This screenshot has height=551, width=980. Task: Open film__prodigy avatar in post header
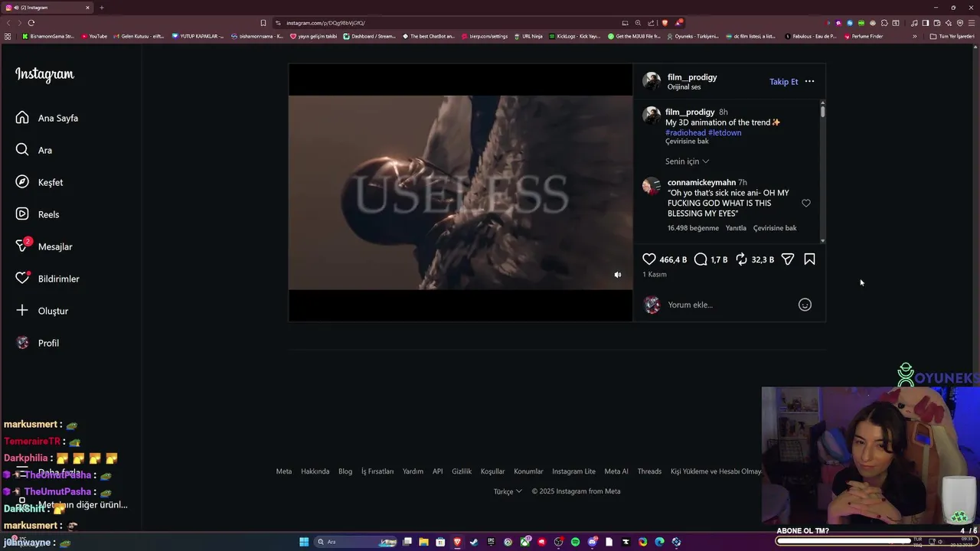click(x=652, y=81)
